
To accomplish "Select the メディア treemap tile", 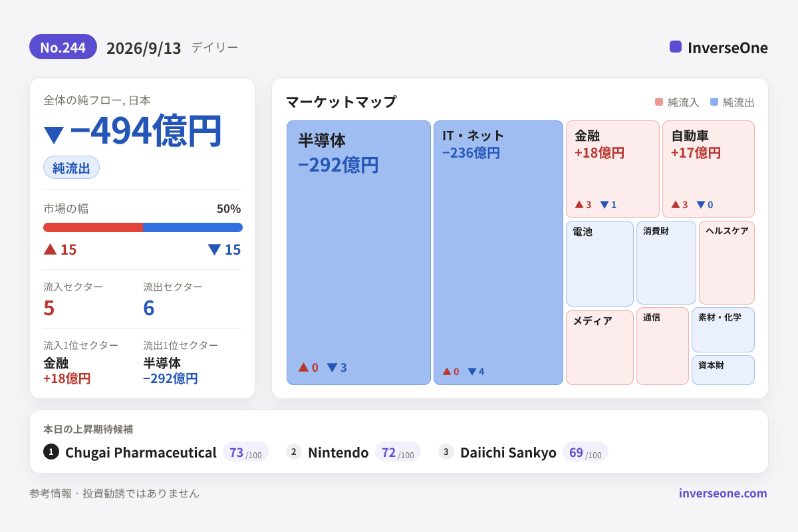I will pyautogui.click(x=600, y=347).
